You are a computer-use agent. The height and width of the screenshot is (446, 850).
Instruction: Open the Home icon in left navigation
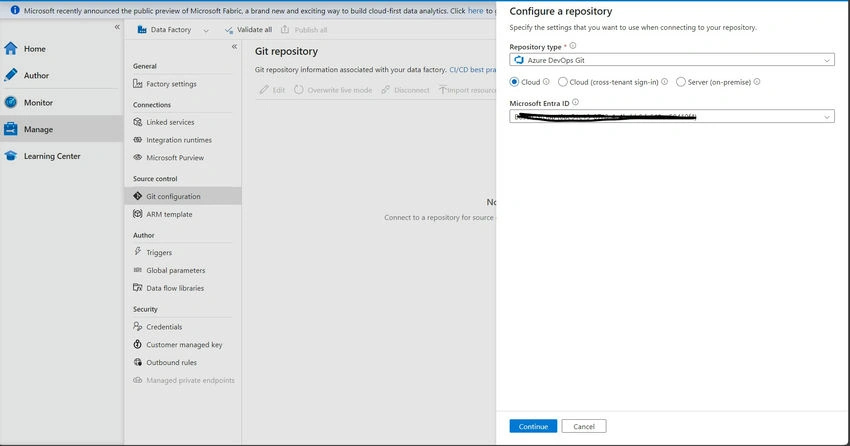11,49
